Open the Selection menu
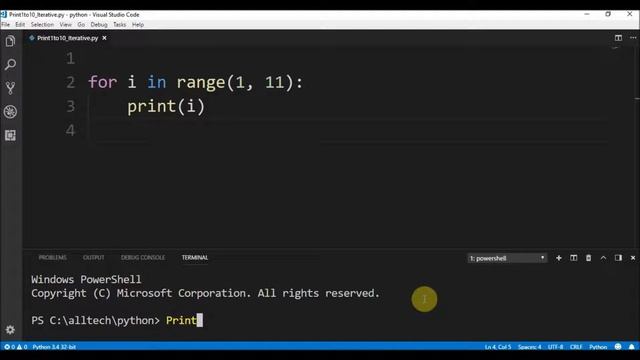This screenshot has width=640, height=360. (x=42, y=24)
